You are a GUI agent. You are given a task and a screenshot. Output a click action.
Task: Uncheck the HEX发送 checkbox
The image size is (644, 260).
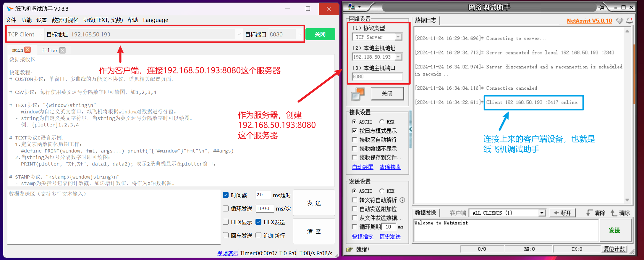[x=258, y=222]
